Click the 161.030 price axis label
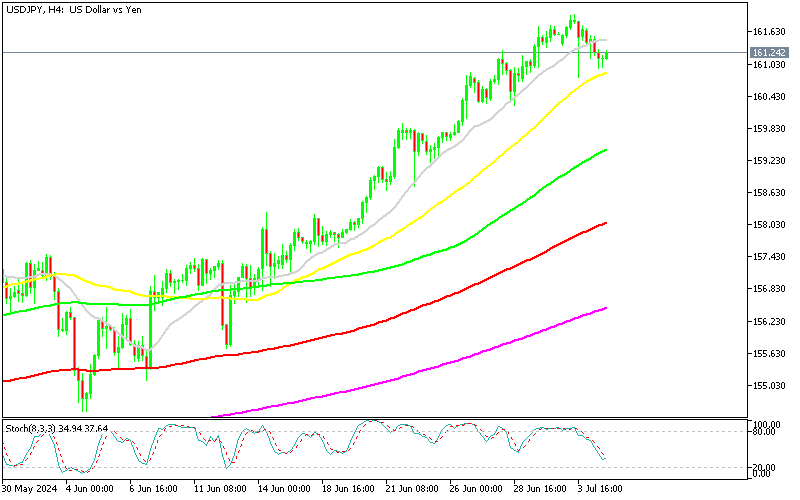 769,64
